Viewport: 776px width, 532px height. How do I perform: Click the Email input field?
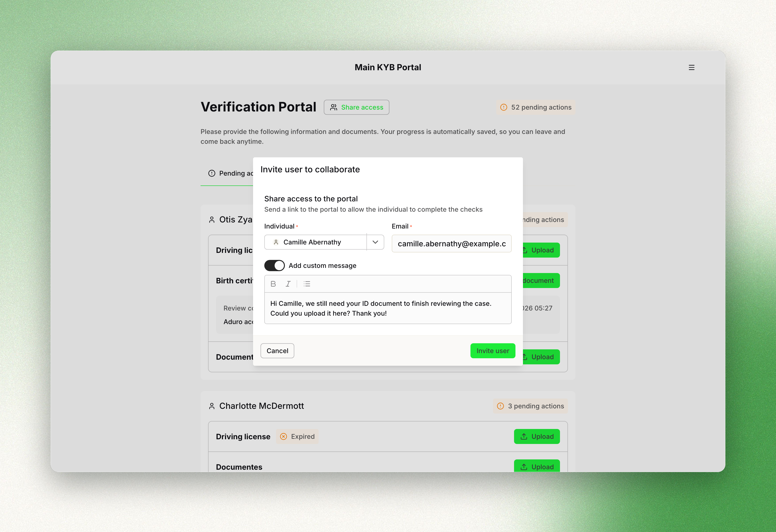tap(451, 244)
